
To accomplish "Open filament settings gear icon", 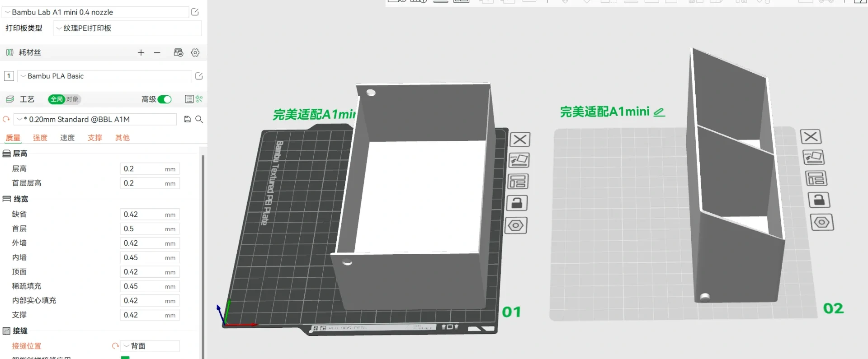I will pyautogui.click(x=195, y=53).
